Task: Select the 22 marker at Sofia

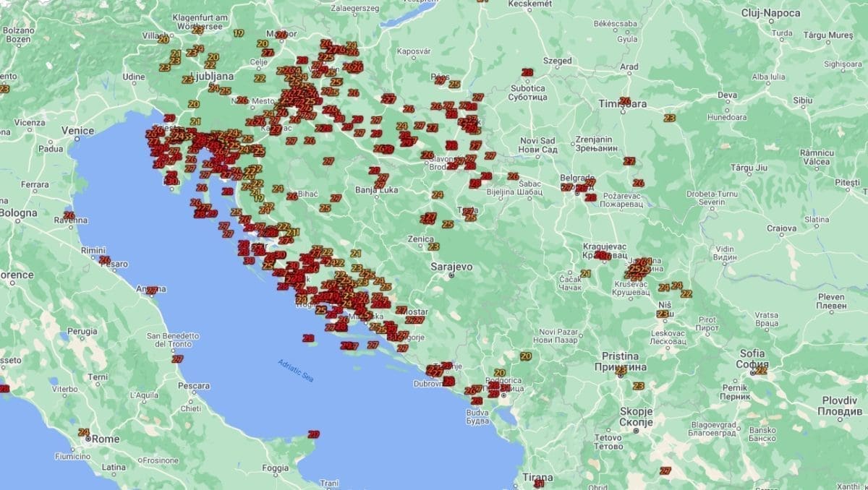Action: click(x=760, y=370)
